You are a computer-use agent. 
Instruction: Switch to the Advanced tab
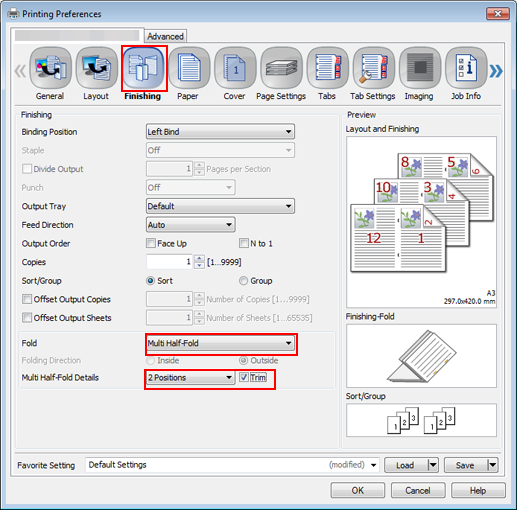165,36
